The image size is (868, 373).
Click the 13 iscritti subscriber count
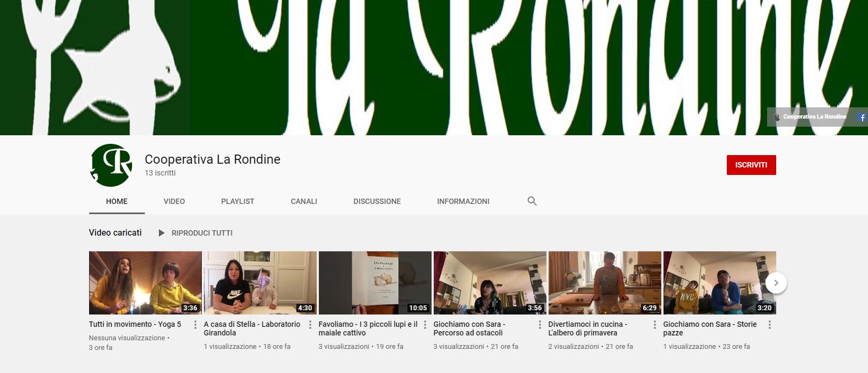[160, 173]
